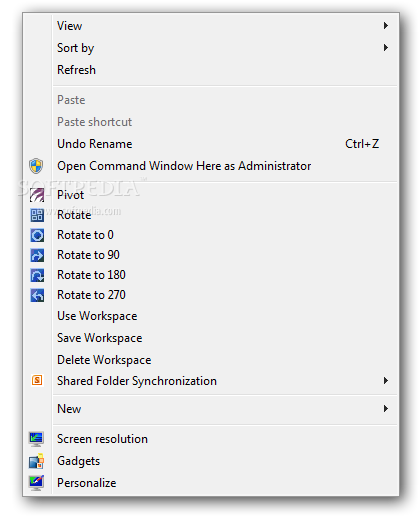Choose Personalize from the menu
Viewport: 420px width, 517px height.
click(x=211, y=483)
